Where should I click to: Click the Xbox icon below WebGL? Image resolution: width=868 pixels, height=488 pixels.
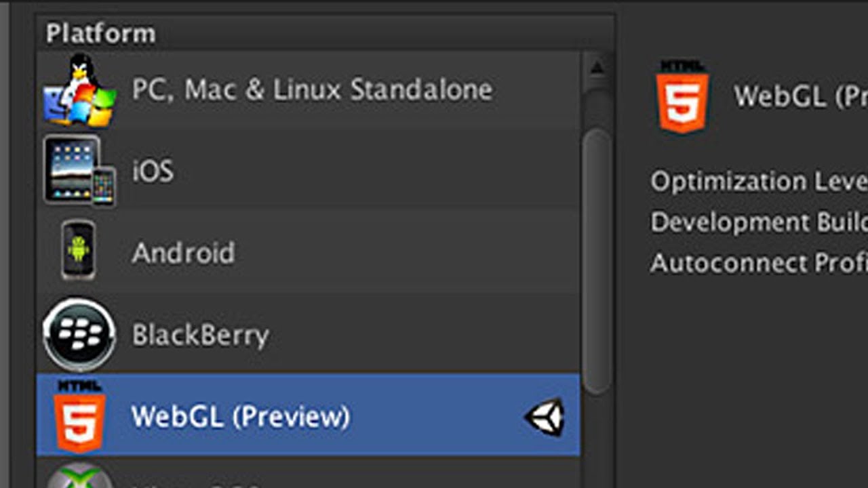[x=79, y=476]
